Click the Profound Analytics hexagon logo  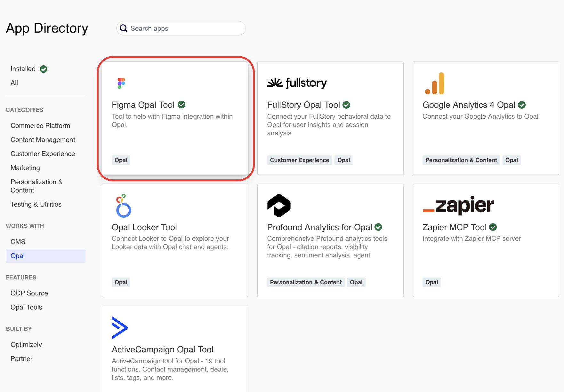[x=279, y=206]
